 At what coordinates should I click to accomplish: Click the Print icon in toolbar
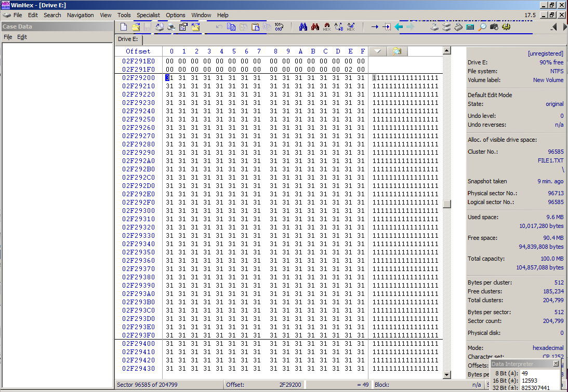coord(171,27)
